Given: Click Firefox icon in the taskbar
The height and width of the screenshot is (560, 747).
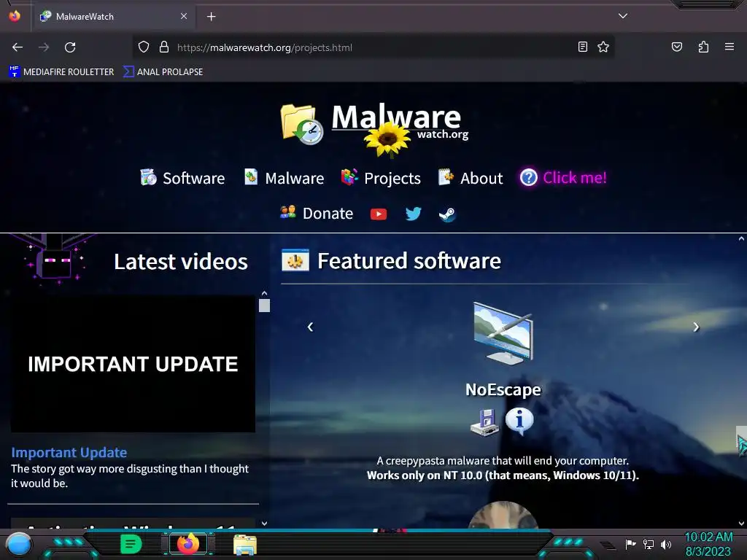Looking at the screenshot, I should point(188,544).
